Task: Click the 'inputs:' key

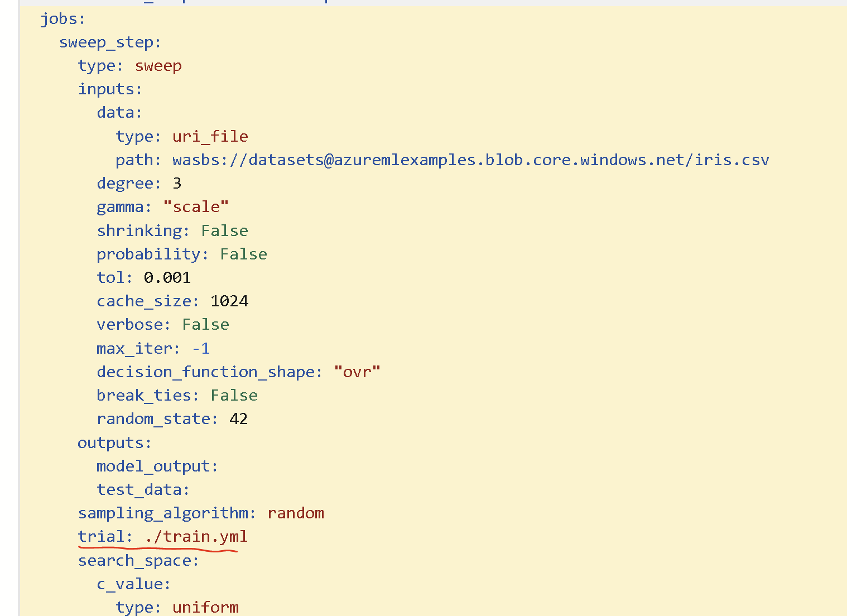Action: 110,89
